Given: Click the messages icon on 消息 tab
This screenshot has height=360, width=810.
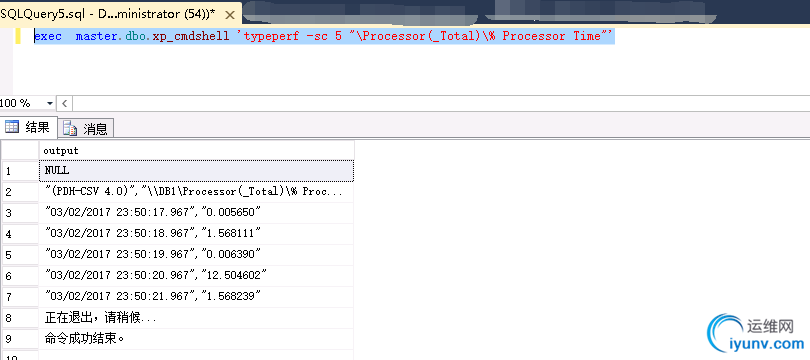Looking at the screenshot, I should (70, 129).
